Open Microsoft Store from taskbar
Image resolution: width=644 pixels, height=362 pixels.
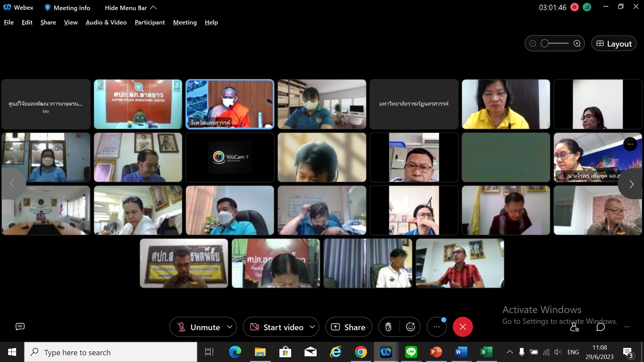285,352
